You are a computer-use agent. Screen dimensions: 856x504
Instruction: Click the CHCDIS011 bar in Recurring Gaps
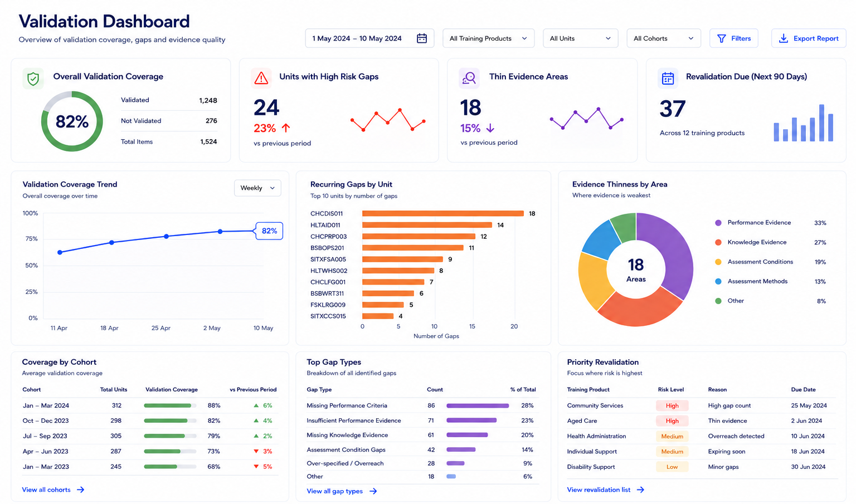[443, 213]
